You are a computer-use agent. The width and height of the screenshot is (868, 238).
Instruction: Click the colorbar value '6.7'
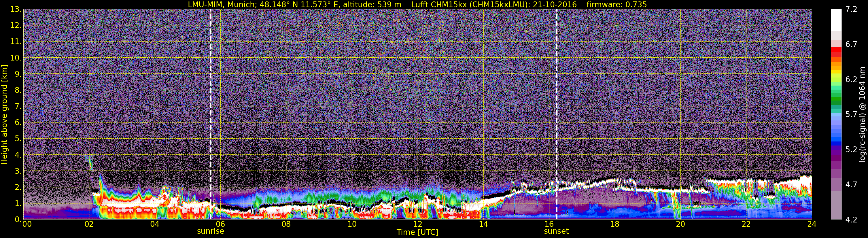click(x=851, y=44)
